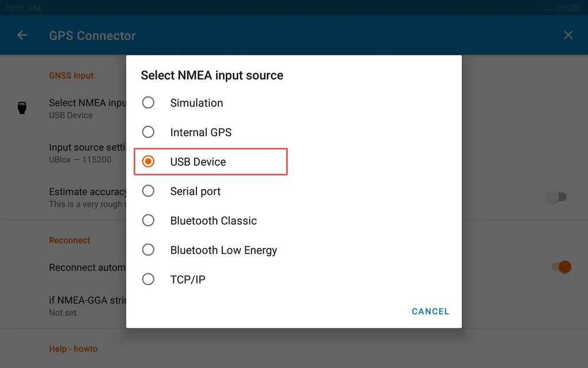Tap the Reconnect section heading
Image resolution: width=588 pixels, height=368 pixels.
pyautogui.click(x=69, y=240)
